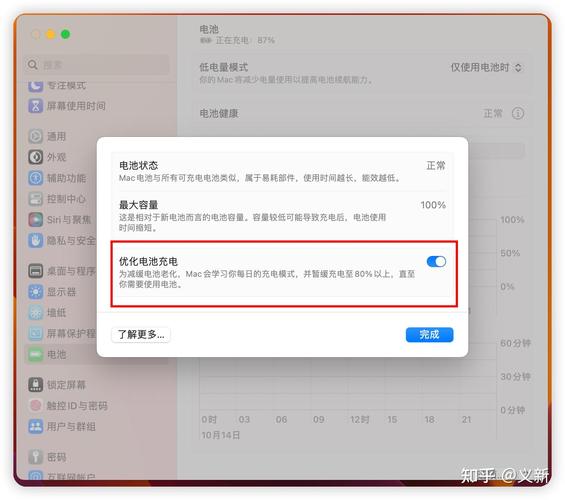Click the 100% max capacity value

pos(433,205)
